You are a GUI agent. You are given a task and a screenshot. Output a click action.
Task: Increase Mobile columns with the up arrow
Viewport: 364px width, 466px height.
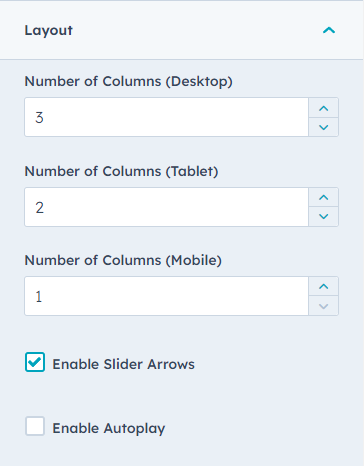[323, 286]
